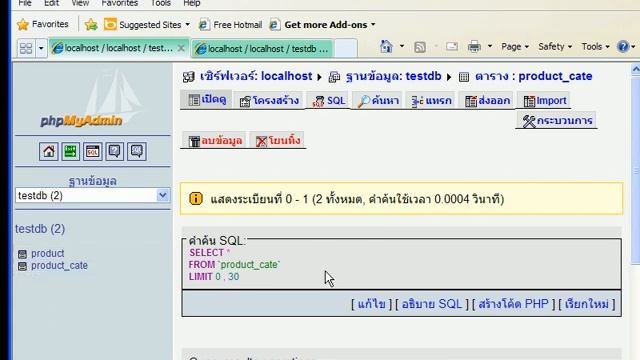Open the SQL tab
640x360 pixels.
point(329,101)
